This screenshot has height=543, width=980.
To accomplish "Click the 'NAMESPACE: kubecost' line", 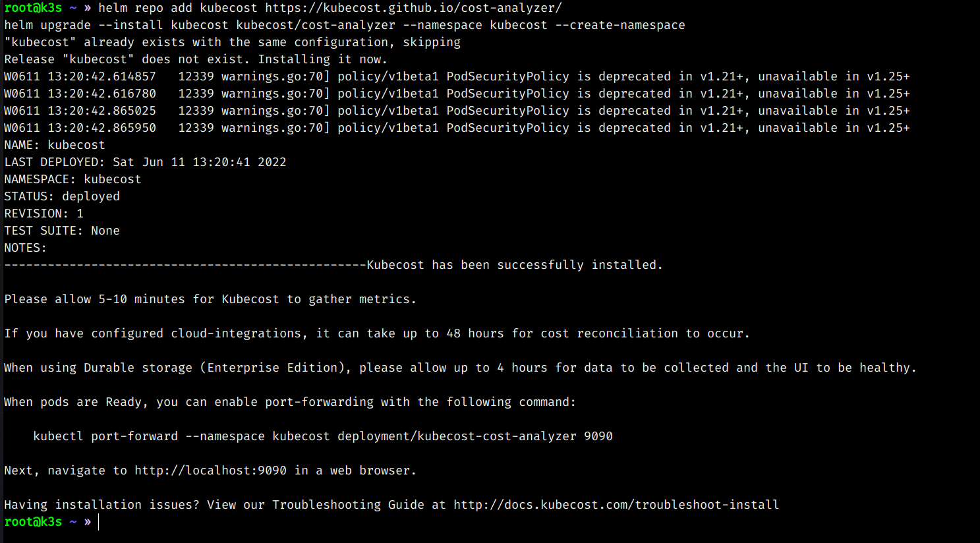I will (x=72, y=179).
